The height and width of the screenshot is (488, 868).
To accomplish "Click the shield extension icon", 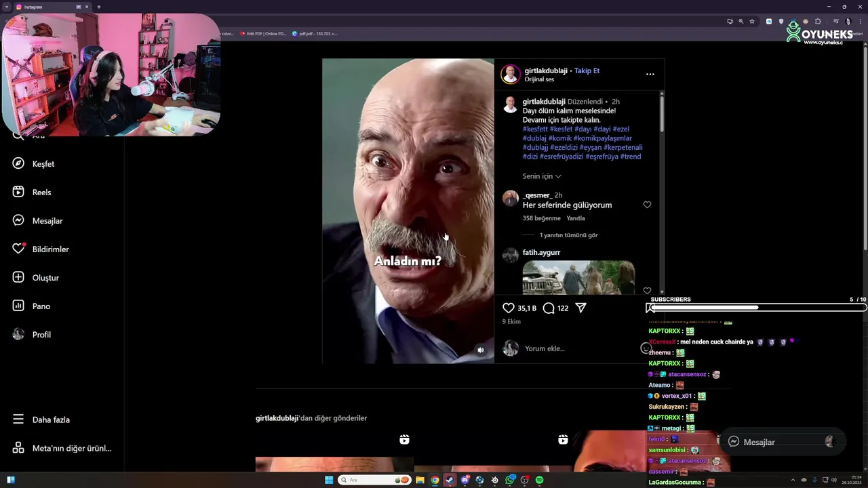I will click(781, 21).
